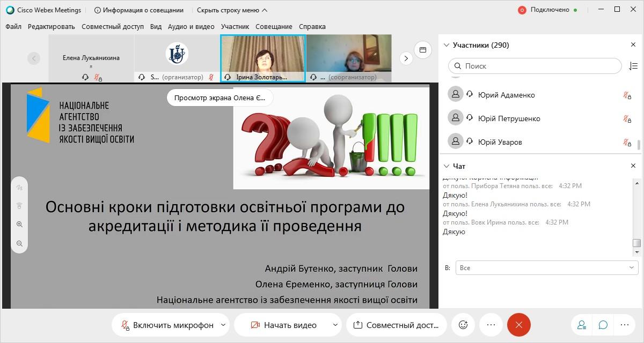
Task: Sort the participants list
Action: 633,66
